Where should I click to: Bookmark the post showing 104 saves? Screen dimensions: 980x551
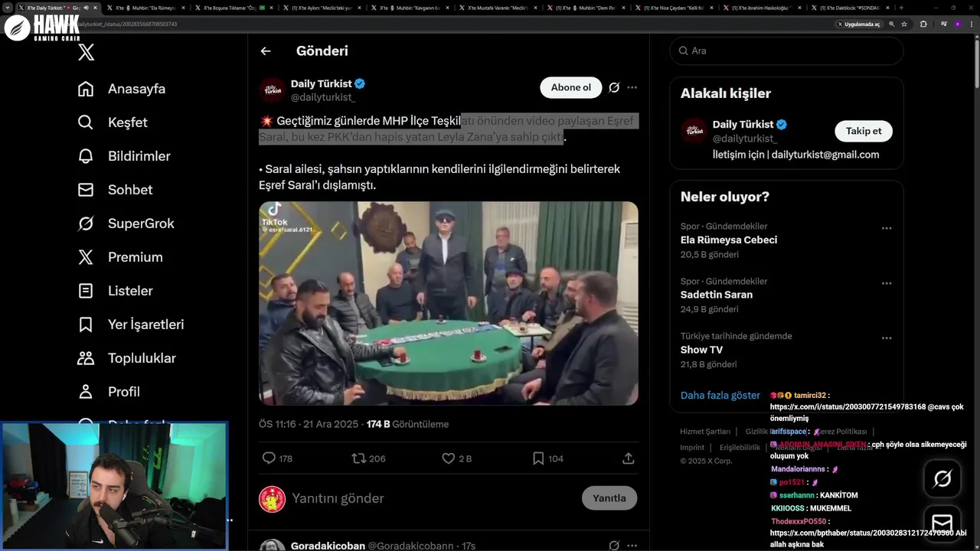tap(538, 458)
